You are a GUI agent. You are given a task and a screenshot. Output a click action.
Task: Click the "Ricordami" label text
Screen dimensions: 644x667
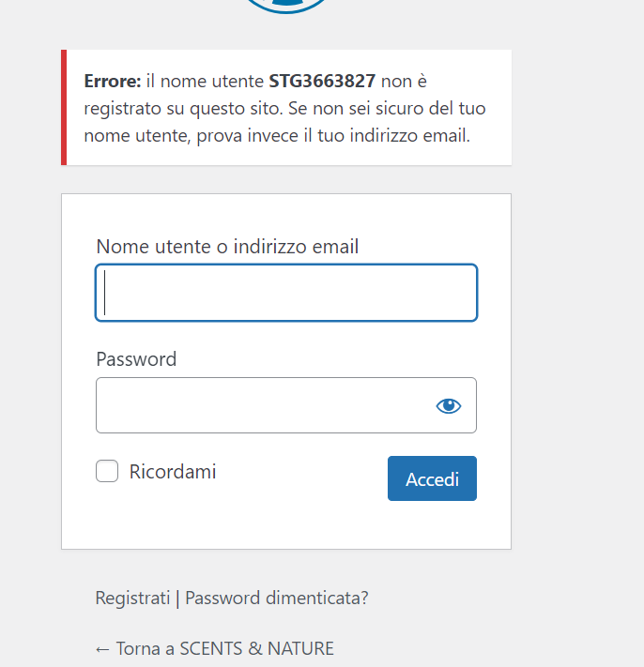coord(173,471)
